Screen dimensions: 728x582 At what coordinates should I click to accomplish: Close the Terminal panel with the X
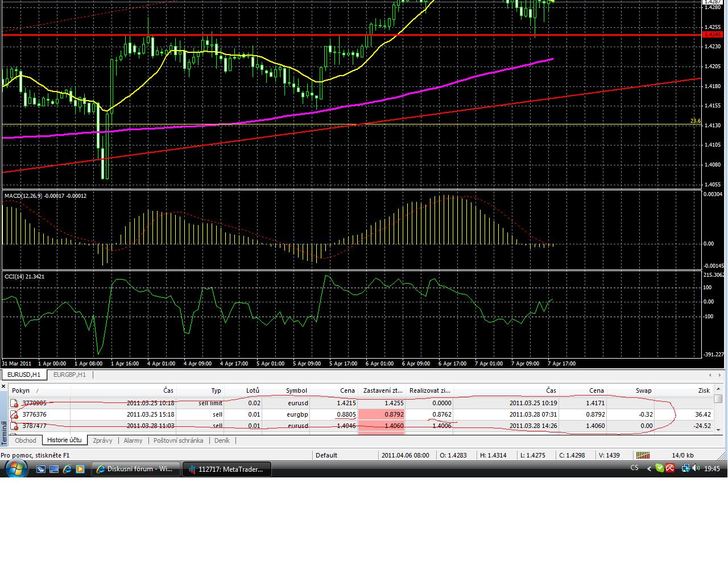(3, 386)
